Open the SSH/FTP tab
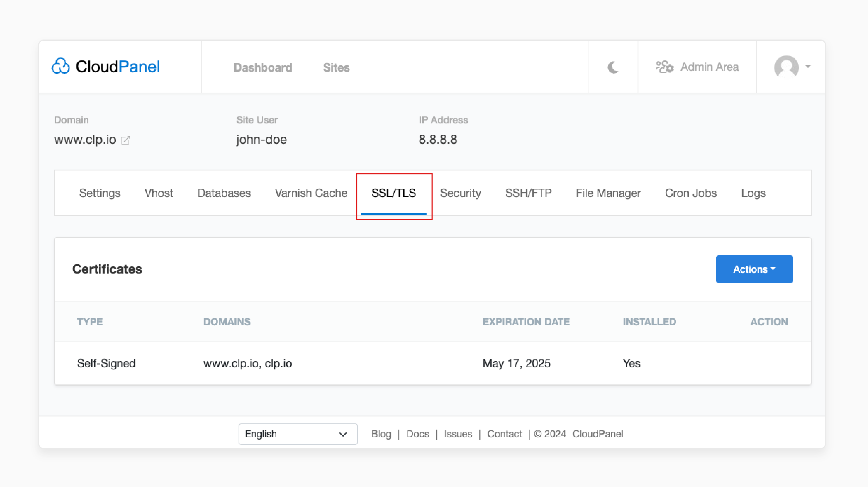Image resolution: width=868 pixels, height=487 pixels. pos(528,193)
